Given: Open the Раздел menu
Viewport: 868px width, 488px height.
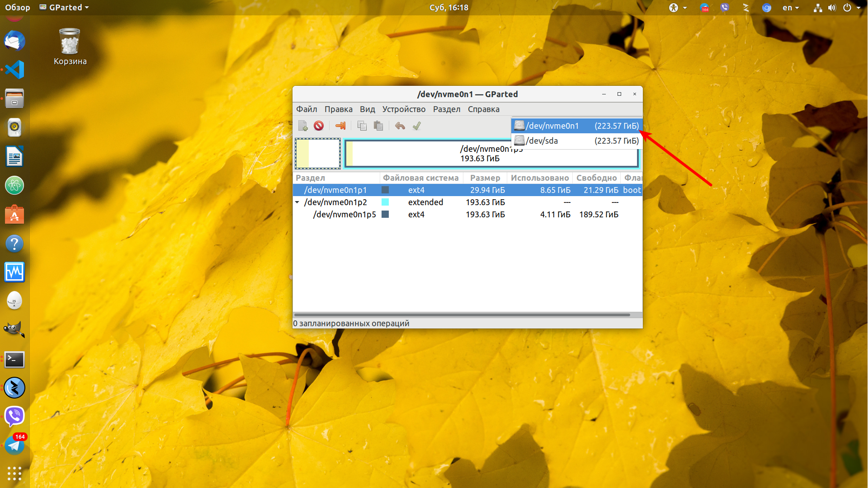Looking at the screenshot, I should click(x=447, y=109).
